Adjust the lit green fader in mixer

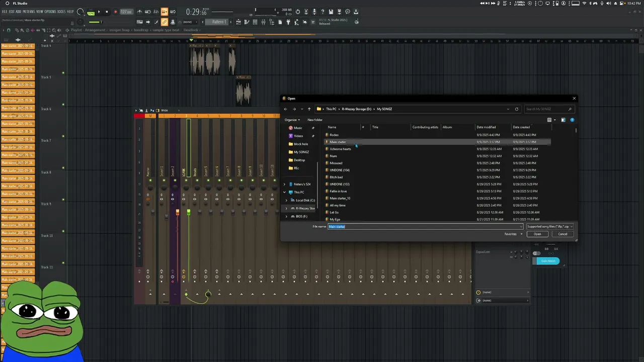click(x=188, y=213)
